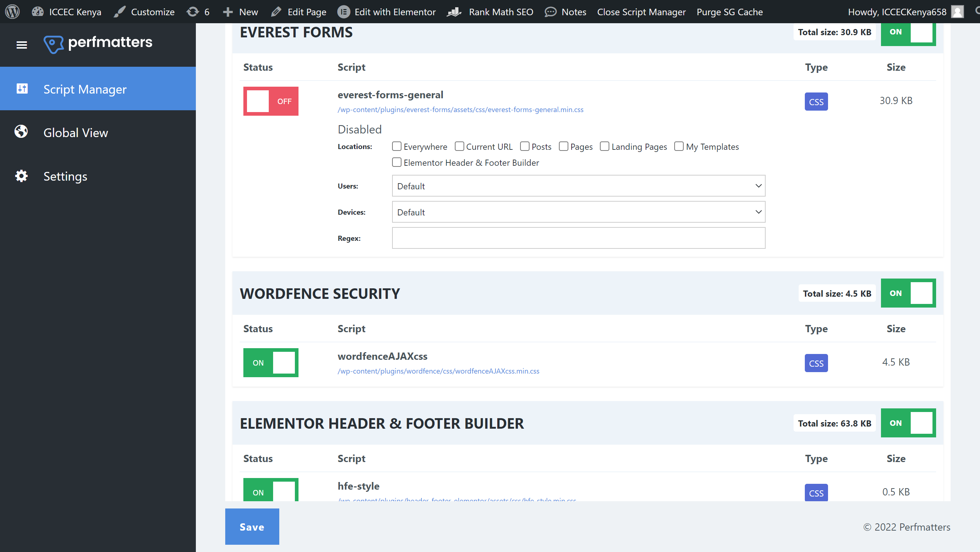The image size is (980, 552).
Task: Click Close Script Manager
Action: click(641, 12)
